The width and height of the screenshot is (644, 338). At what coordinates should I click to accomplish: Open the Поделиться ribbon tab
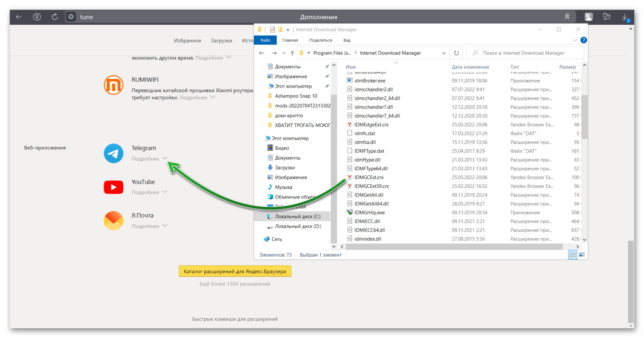[321, 40]
